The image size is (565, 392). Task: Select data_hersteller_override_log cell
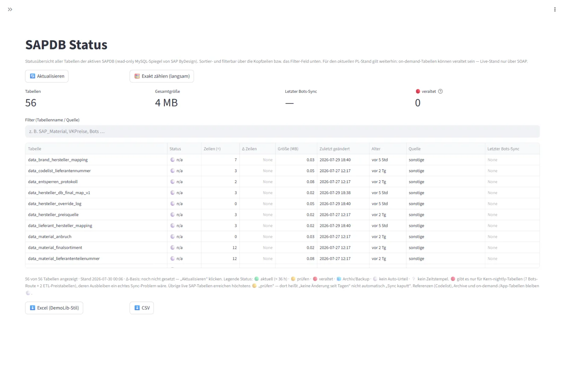click(96, 204)
